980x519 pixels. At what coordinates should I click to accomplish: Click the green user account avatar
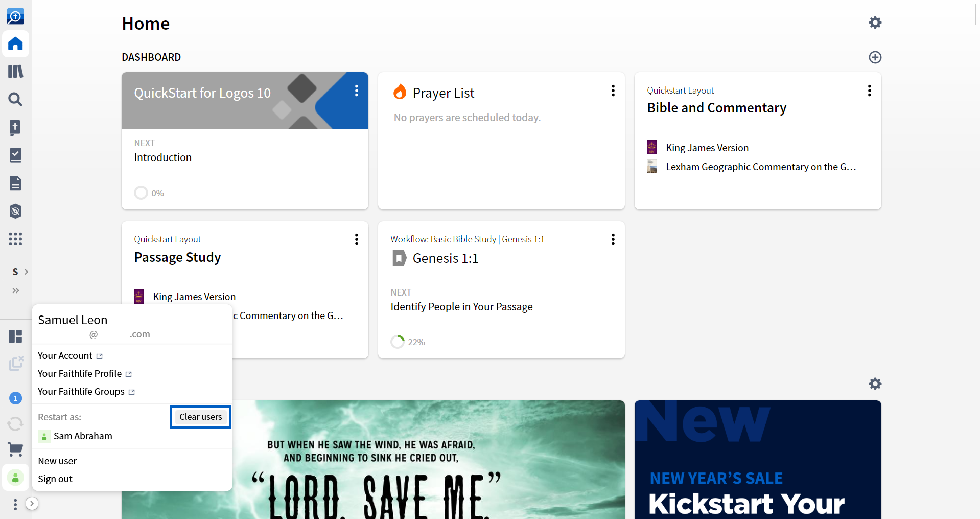15,478
